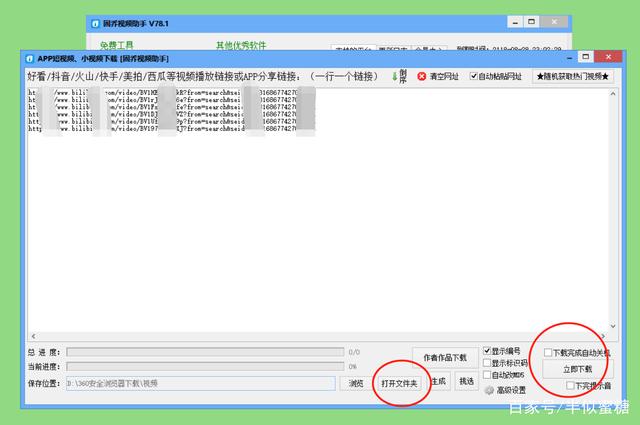The width and height of the screenshot is (640, 425).
Task: Enable 显示标识码 checkbox
Action: [x=487, y=363]
